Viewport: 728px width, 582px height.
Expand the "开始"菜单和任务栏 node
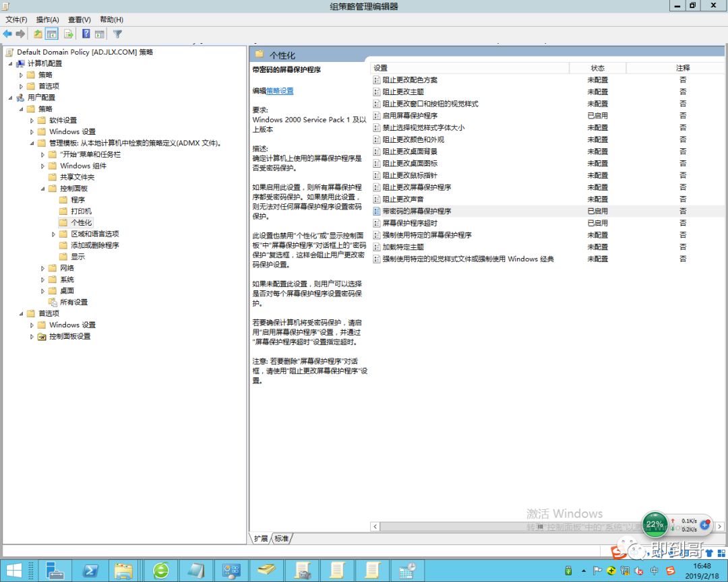(42, 154)
